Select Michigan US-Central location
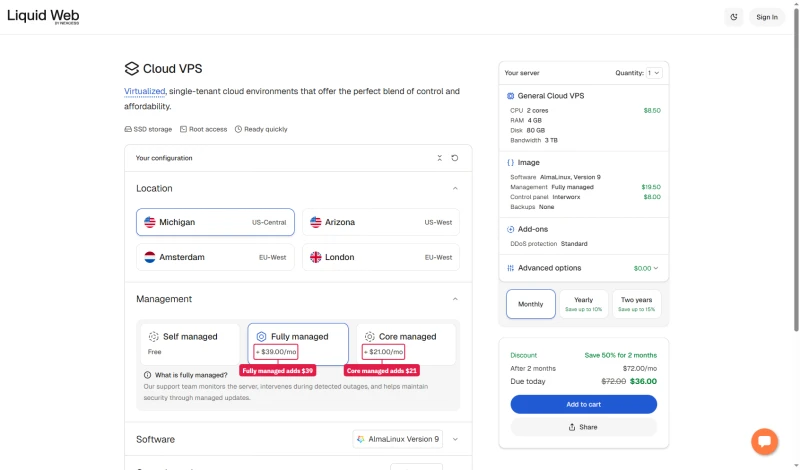The height and width of the screenshot is (470, 800). 215,222
